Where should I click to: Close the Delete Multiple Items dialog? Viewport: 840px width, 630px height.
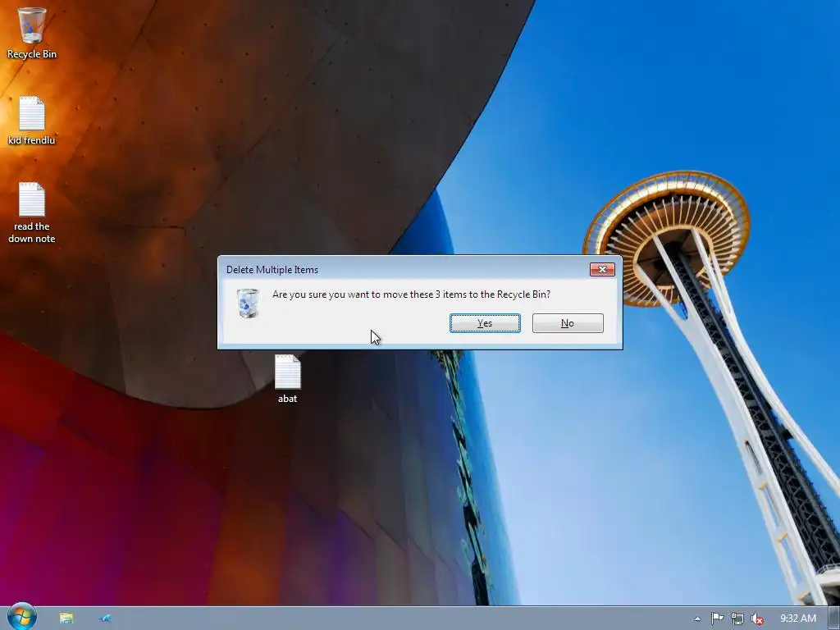(x=602, y=269)
